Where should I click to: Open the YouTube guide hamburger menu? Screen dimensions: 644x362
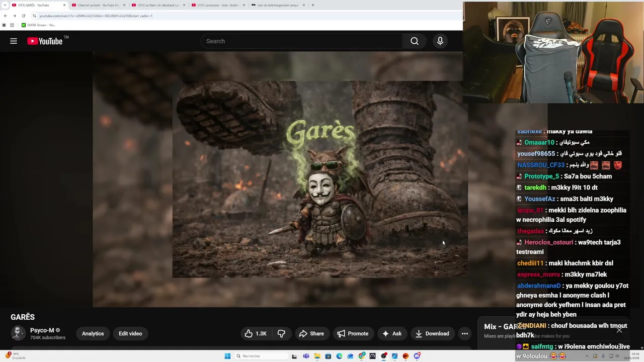14,41
